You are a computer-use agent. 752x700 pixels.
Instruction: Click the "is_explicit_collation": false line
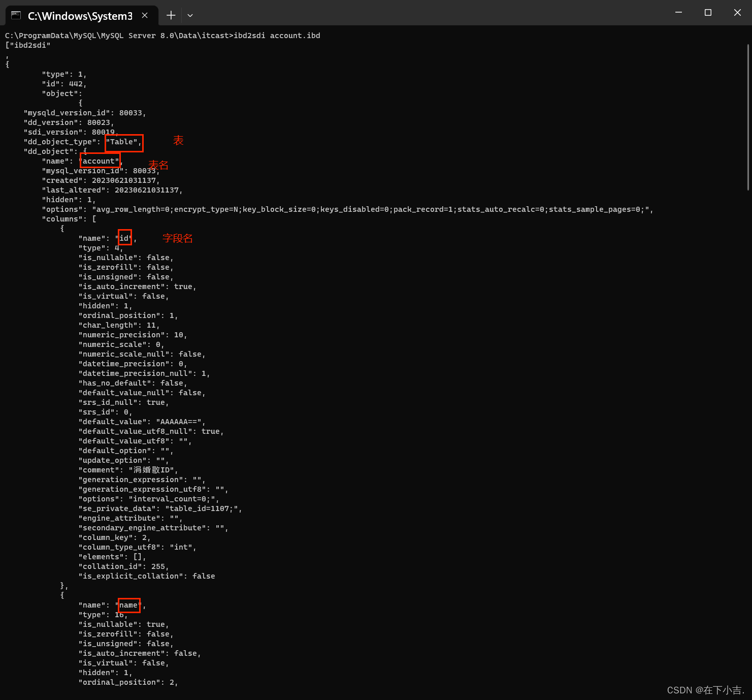[147, 576]
